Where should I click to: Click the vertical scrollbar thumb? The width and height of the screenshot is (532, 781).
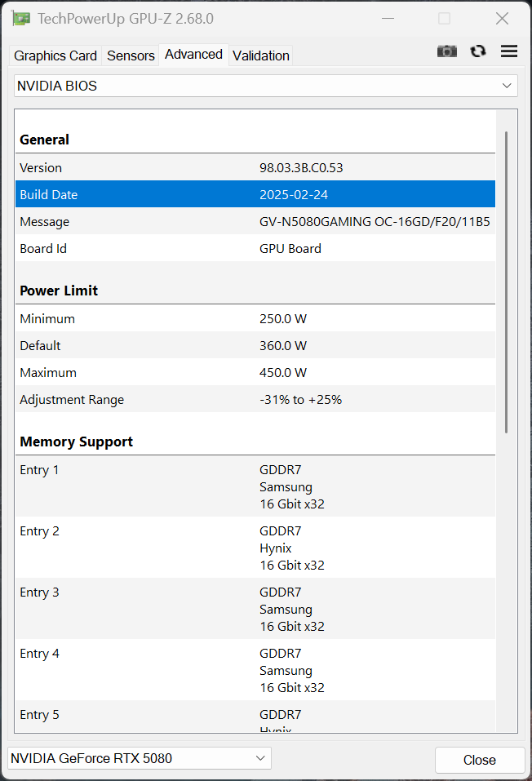(507, 282)
